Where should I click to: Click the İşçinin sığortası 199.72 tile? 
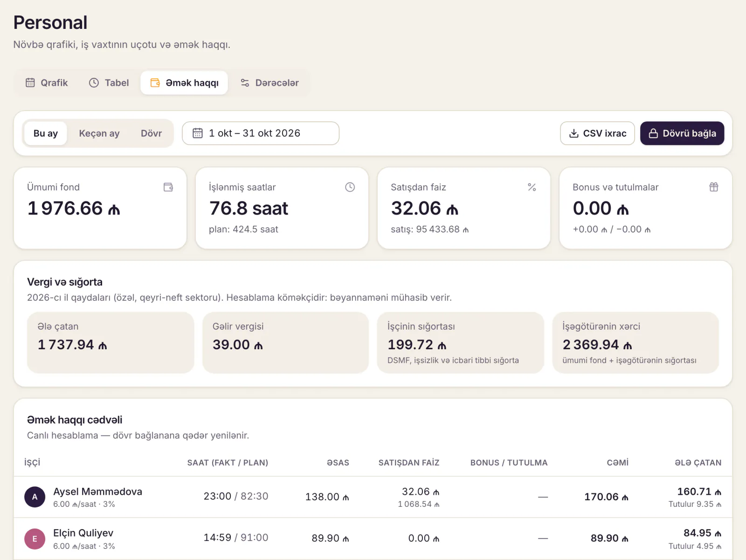tap(461, 343)
